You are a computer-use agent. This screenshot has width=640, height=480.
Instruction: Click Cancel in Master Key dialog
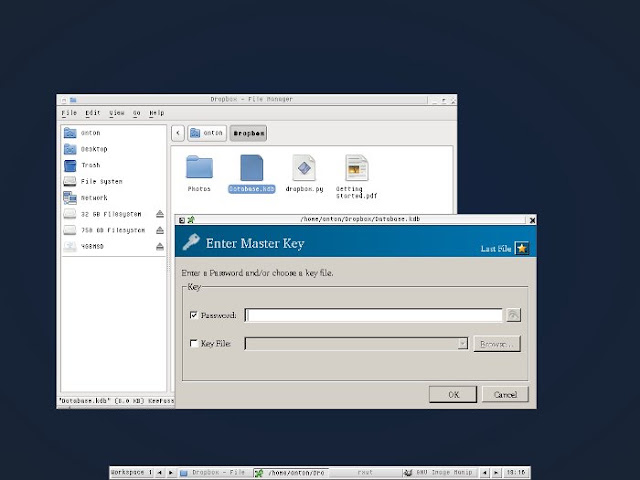click(505, 394)
